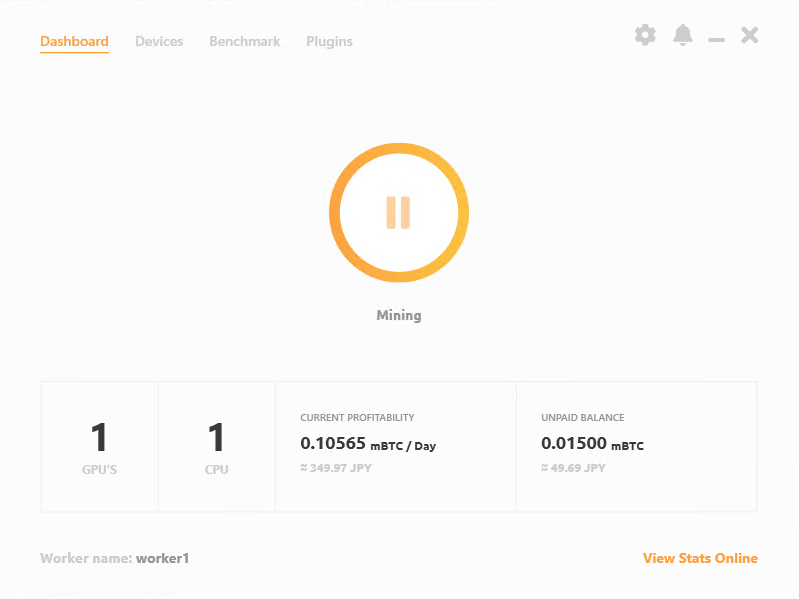Click the worker1 worker name

[162, 558]
